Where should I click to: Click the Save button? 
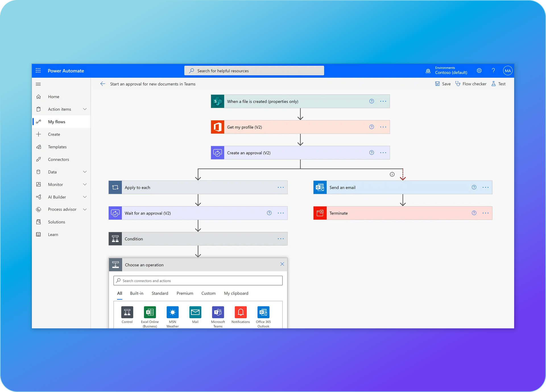(x=443, y=84)
